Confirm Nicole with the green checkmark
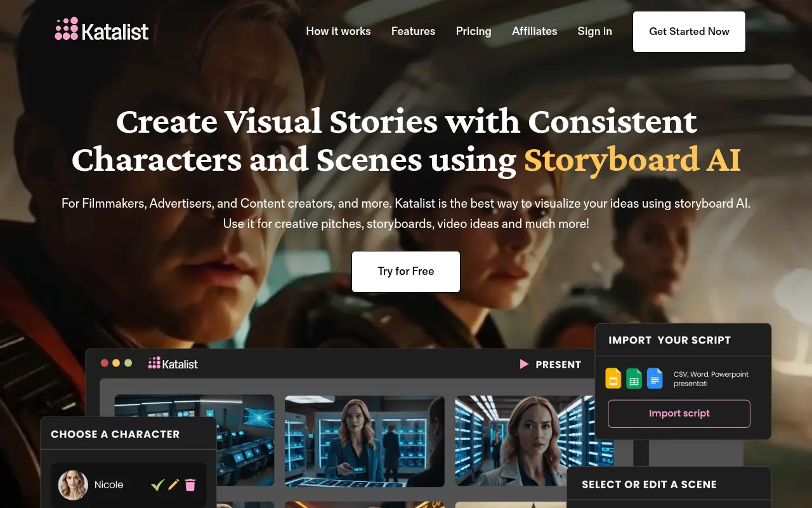This screenshot has height=508, width=812. pyautogui.click(x=158, y=484)
